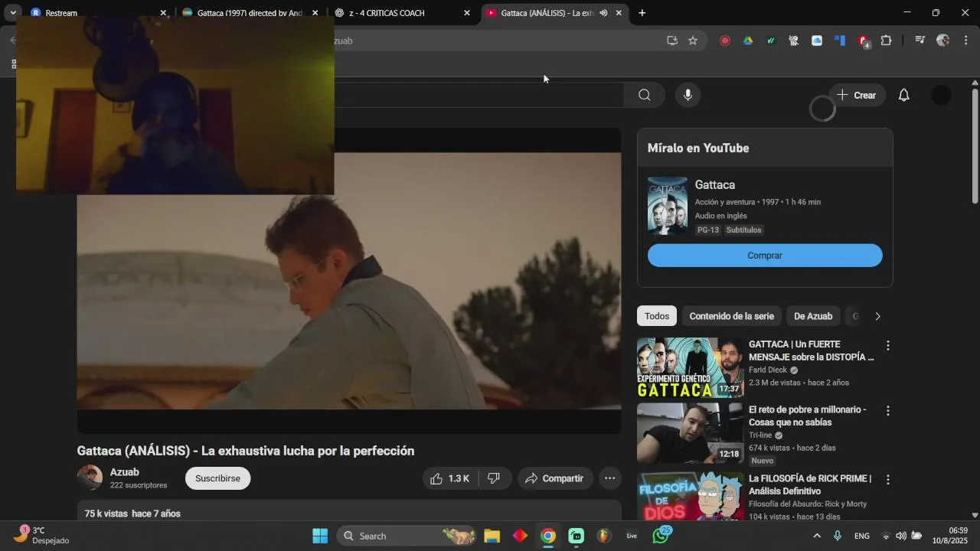The height and width of the screenshot is (551, 980).
Task: Open the Chrome extensions puzzle icon
Action: click(x=886, y=41)
